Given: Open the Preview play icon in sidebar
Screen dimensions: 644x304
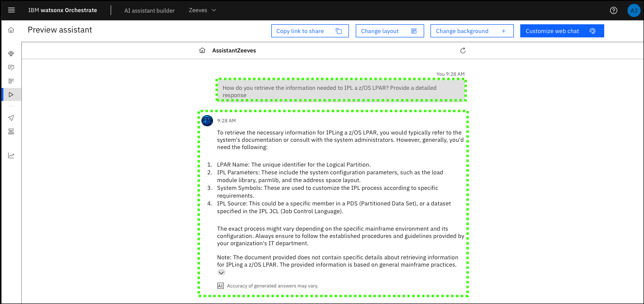Looking at the screenshot, I should coord(11,94).
